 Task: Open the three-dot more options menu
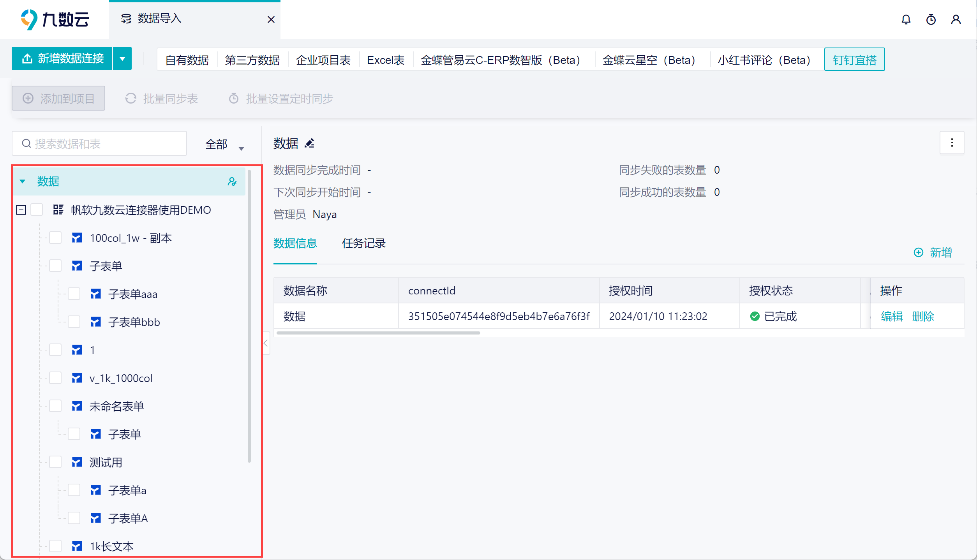click(952, 143)
